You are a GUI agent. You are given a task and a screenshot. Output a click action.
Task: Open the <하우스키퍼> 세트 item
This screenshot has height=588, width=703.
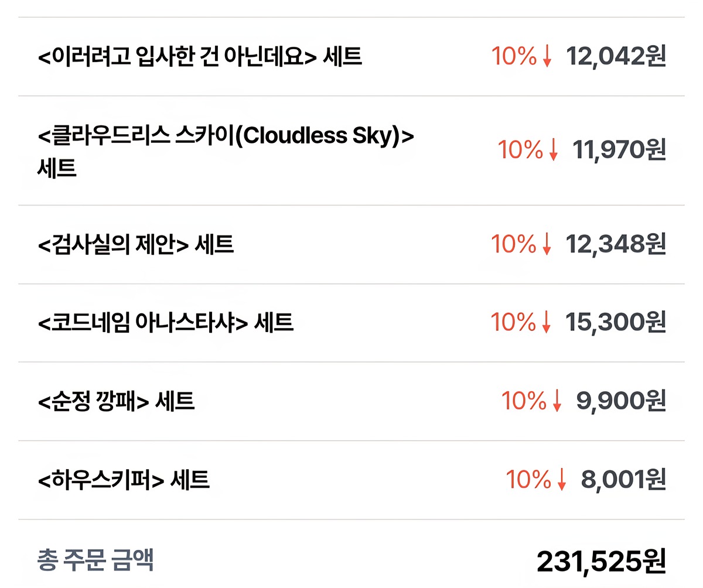tap(123, 480)
